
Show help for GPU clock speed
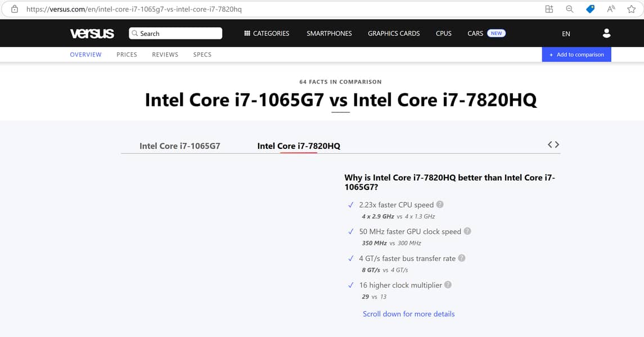pos(467,231)
